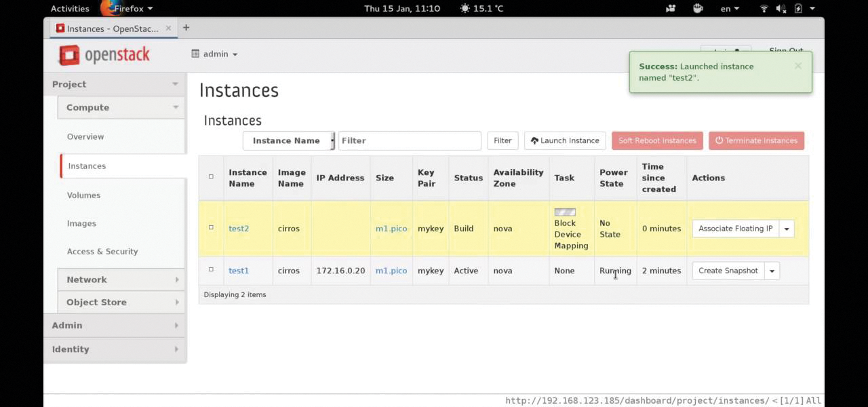Open actions dropdown arrow for test1

point(772,271)
